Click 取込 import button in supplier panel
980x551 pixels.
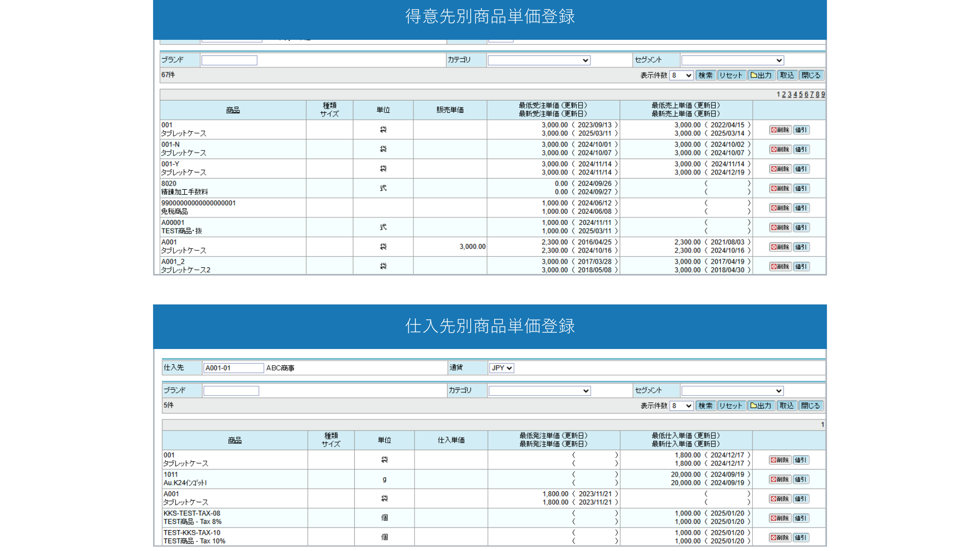click(x=787, y=406)
